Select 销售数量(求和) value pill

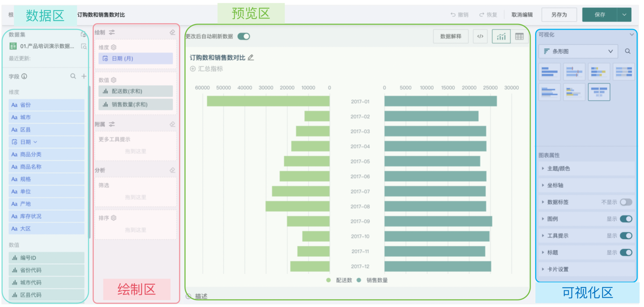136,105
